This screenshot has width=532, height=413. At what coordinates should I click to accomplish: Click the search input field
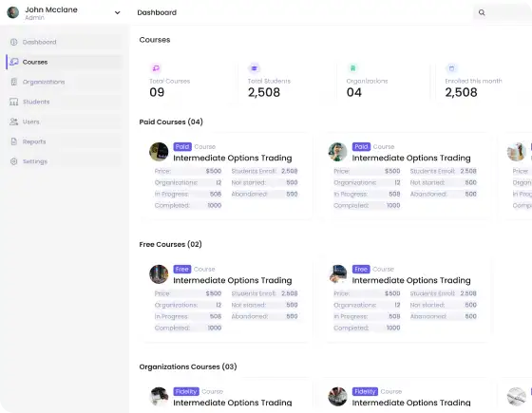click(503, 12)
